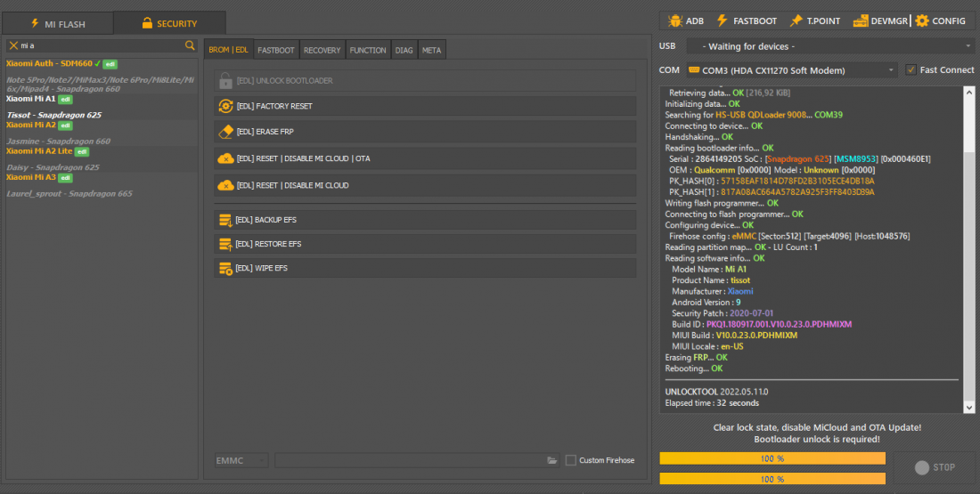Click the FASTBOOT lightning icon in top toolbar
The height and width of the screenshot is (494, 980).
click(723, 20)
